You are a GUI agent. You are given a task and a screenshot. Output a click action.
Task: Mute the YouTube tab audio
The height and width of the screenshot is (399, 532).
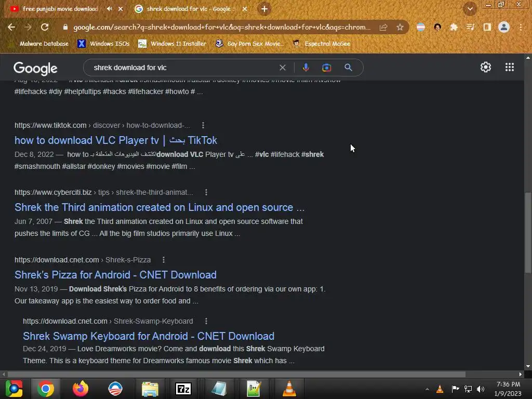pos(109,9)
